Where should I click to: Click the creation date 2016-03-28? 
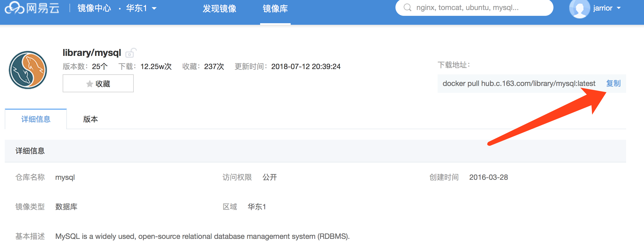pyautogui.click(x=488, y=177)
